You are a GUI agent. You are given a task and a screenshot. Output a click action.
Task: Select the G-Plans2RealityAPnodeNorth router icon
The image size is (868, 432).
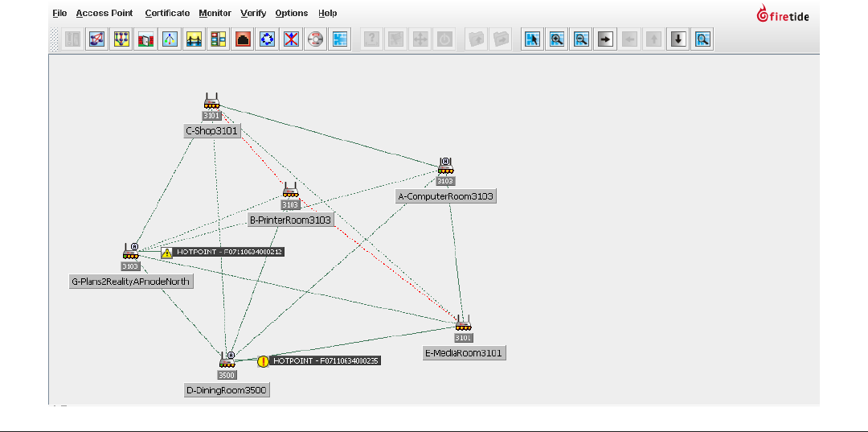[131, 252]
